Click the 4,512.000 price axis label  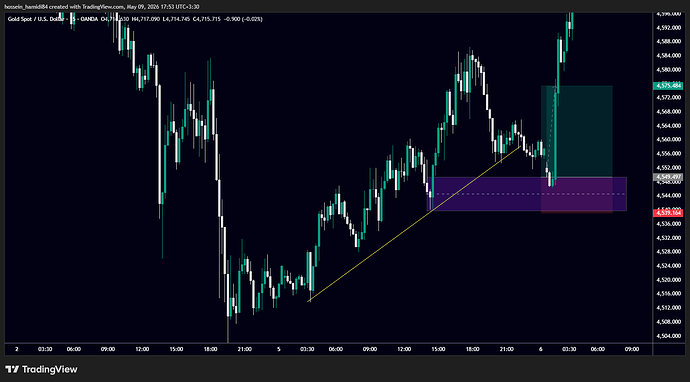click(668, 308)
